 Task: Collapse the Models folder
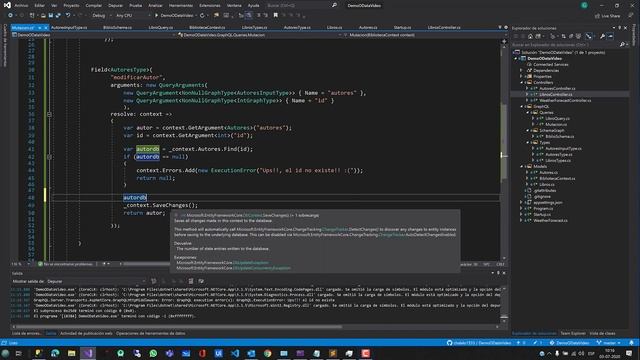(x=521, y=167)
